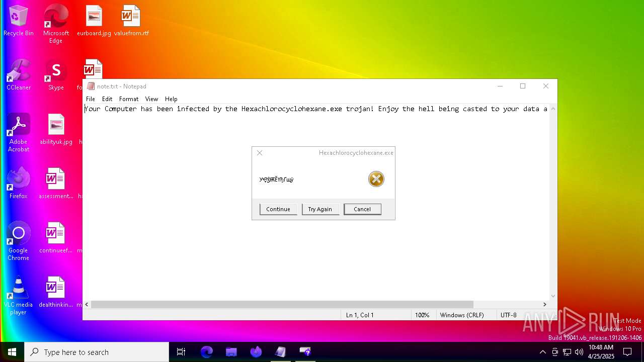
Task: Click the Notepad icon in the title bar
Action: click(x=91, y=86)
